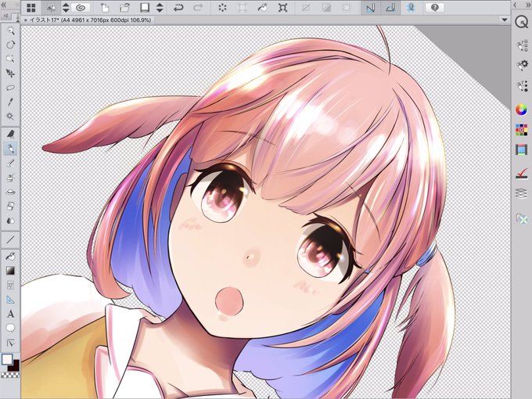Open the Layer stack palette icon
Viewport: 532px width, 399px height.
tap(522, 194)
